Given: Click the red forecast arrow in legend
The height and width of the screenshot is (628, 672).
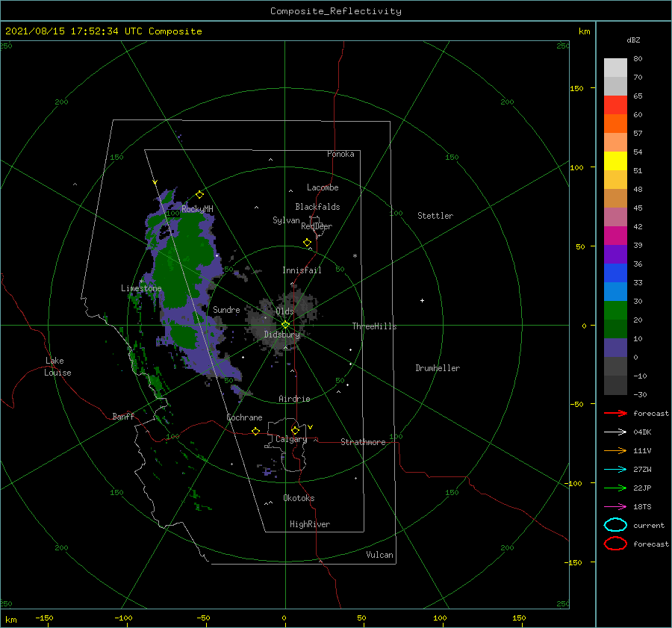Looking at the screenshot, I should [x=615, y=413].
